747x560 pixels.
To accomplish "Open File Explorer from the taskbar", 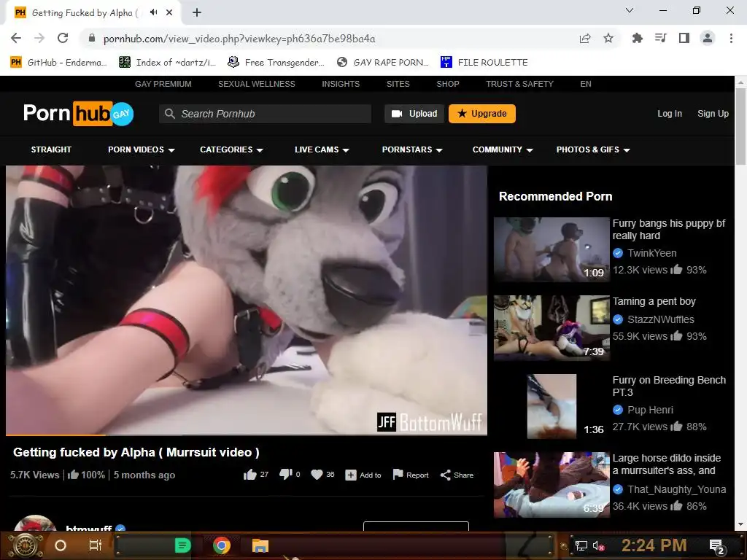I will tap(260, 545).
